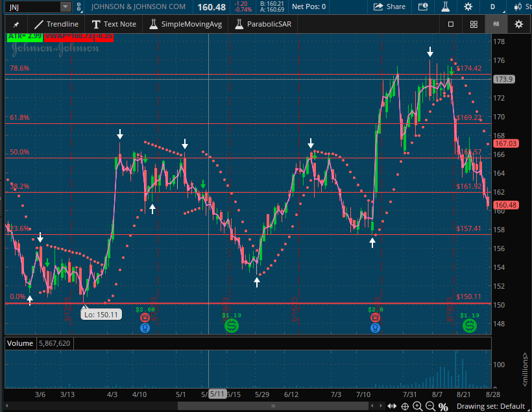This screenshot has height=412, width=532.
Task: Click the red phone earnings icon near 7/10
Action: click(x=375, y=318)
